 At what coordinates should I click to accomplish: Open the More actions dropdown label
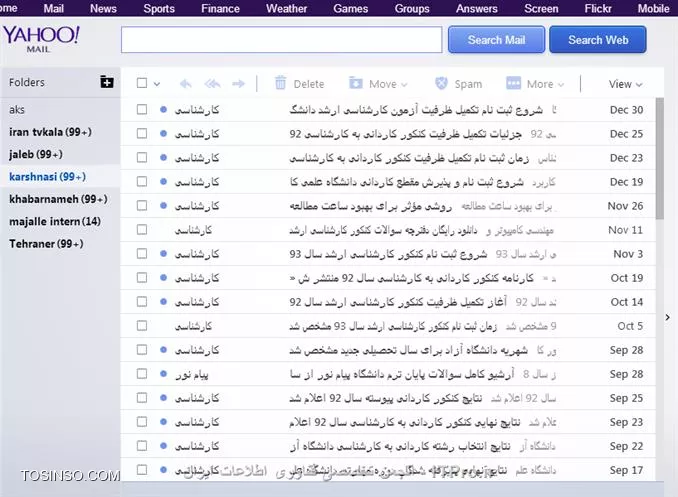pyautogui.click(x=545, y=84)
